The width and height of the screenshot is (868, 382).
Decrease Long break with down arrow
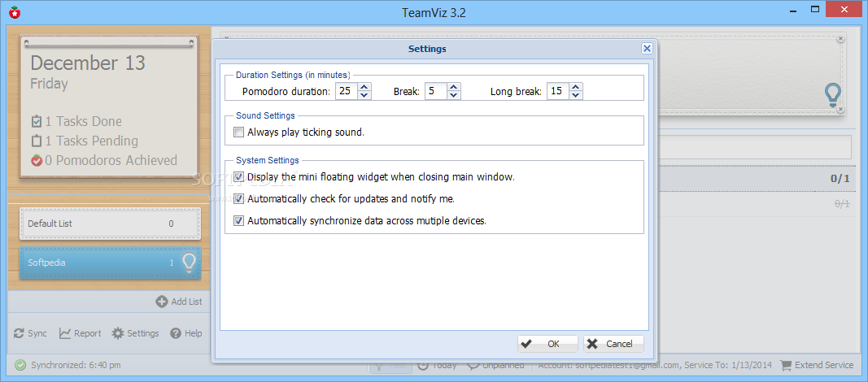[x=576, y=95]
